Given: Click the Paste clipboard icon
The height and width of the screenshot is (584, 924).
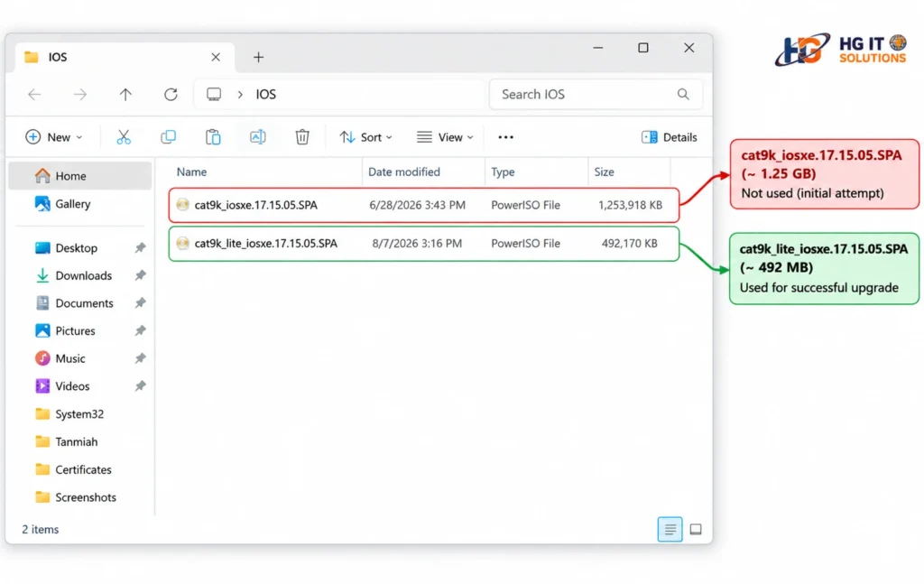Looking at the screenshot, I should [213, 137].
